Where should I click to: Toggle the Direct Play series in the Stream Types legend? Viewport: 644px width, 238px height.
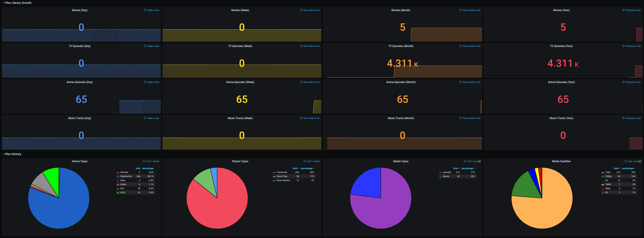point(282,176)
